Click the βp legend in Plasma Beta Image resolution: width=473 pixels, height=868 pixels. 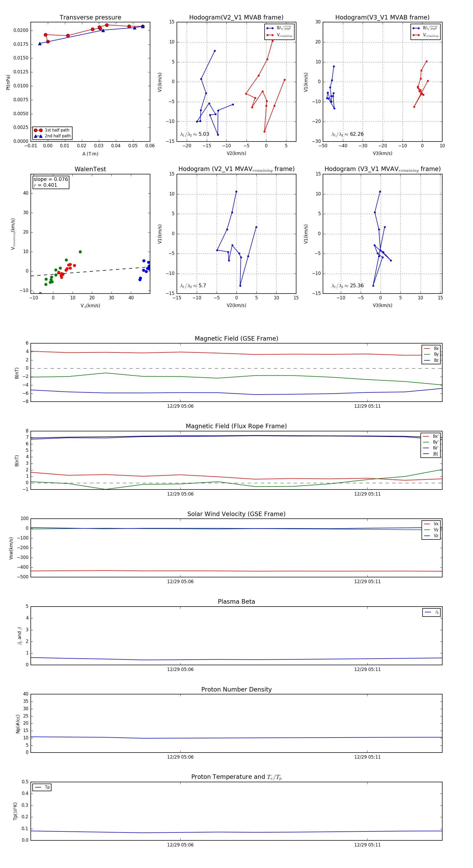coord(431,612)
